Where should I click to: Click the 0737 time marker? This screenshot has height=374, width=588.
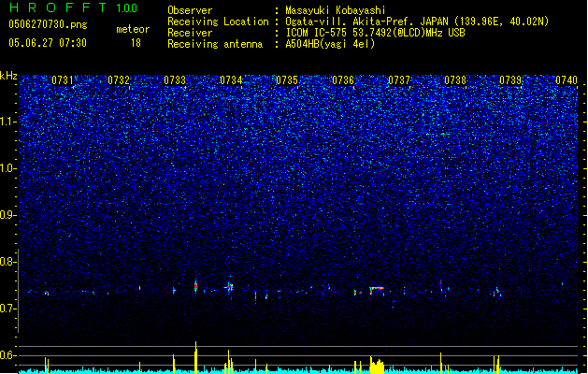[399, 80]
